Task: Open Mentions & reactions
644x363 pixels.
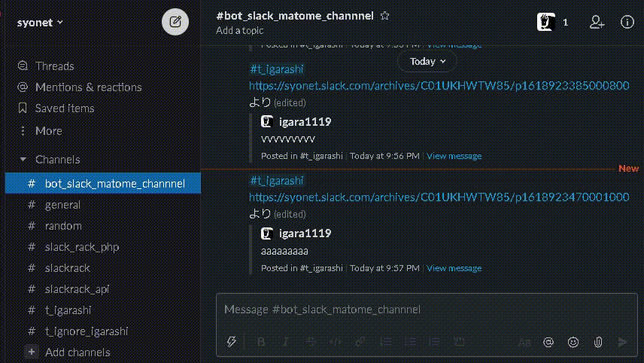Action: coord(88,87)
